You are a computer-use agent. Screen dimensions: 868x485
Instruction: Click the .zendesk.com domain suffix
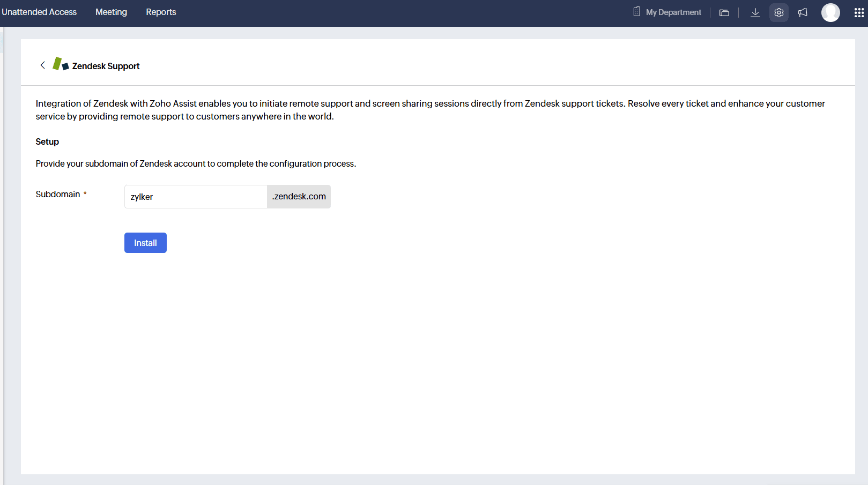(x=299, y=197)
